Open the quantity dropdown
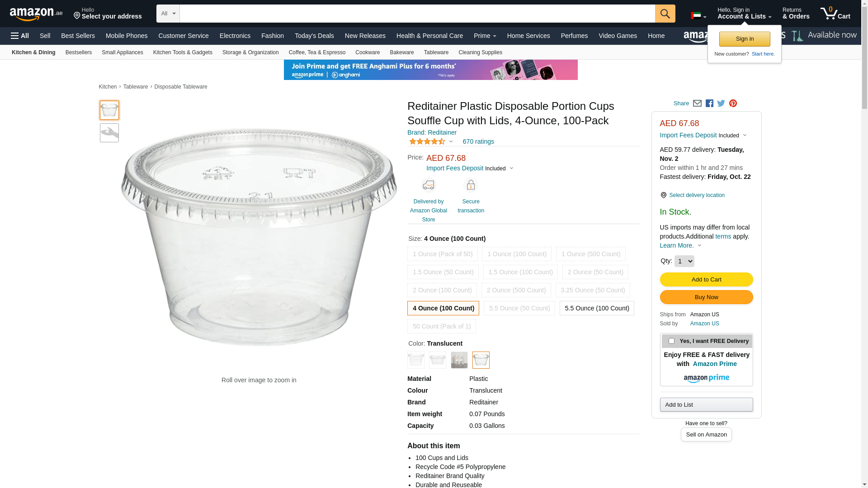The width and height of the screenshot is (868, 488). tap(684, 261)
